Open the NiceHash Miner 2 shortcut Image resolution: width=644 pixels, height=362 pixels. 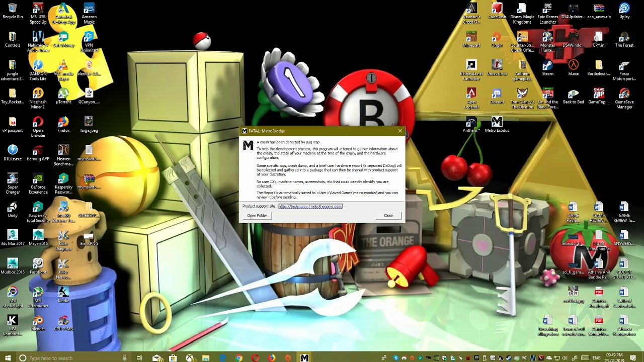coord(38,99)
